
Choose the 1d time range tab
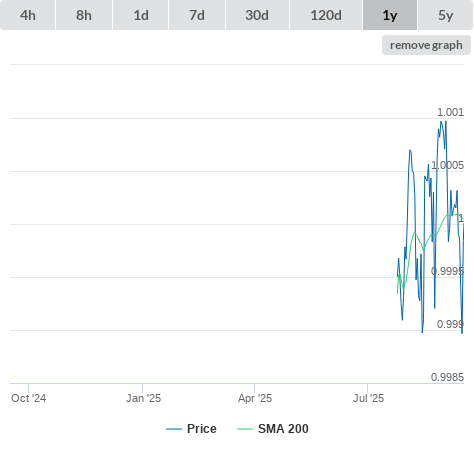point(141,15)
